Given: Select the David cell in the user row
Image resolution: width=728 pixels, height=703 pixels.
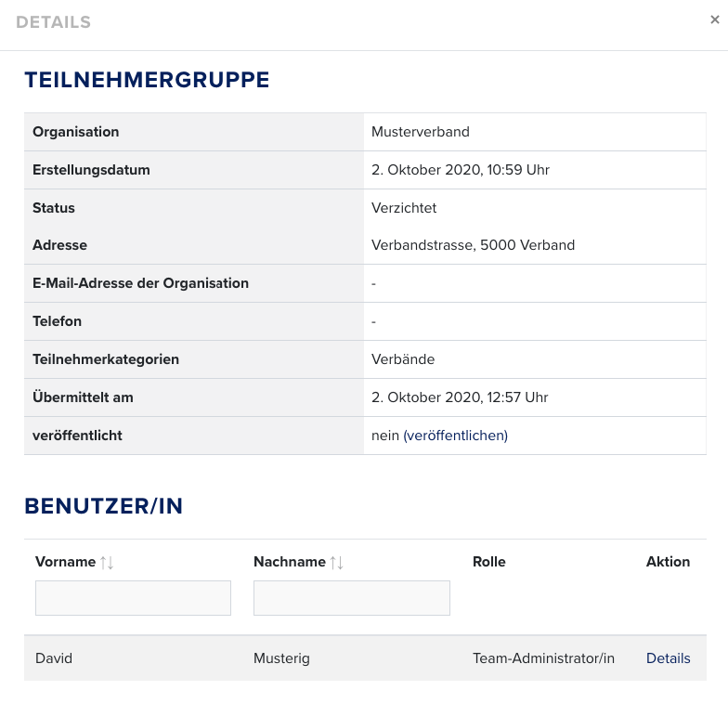Looking at the screenshot, I should click(54, 657).
